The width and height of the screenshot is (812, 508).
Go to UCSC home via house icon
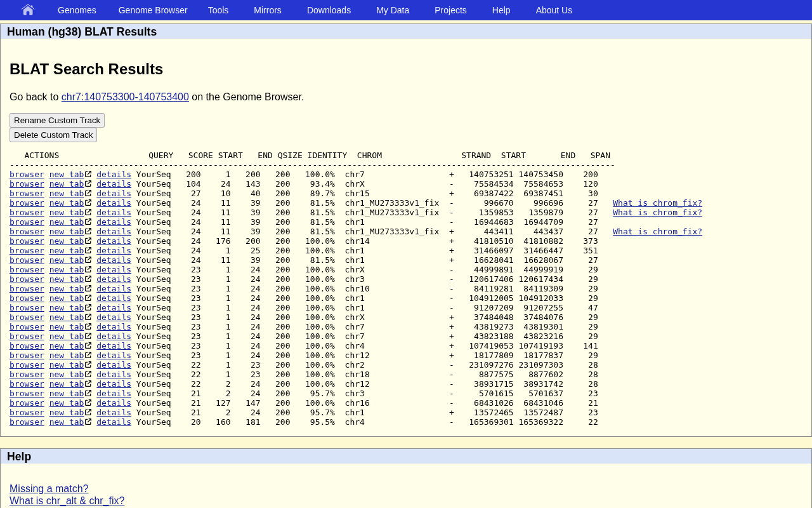coord(27,10)
